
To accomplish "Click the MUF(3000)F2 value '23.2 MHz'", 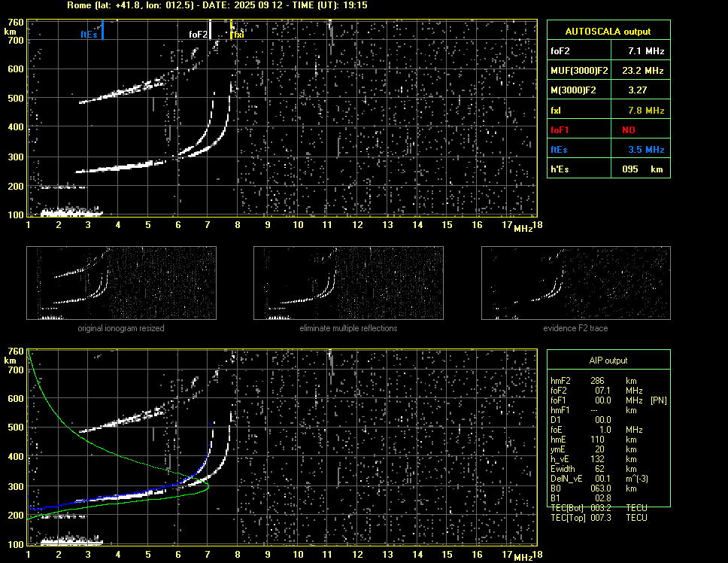I will tap(643, 71).
